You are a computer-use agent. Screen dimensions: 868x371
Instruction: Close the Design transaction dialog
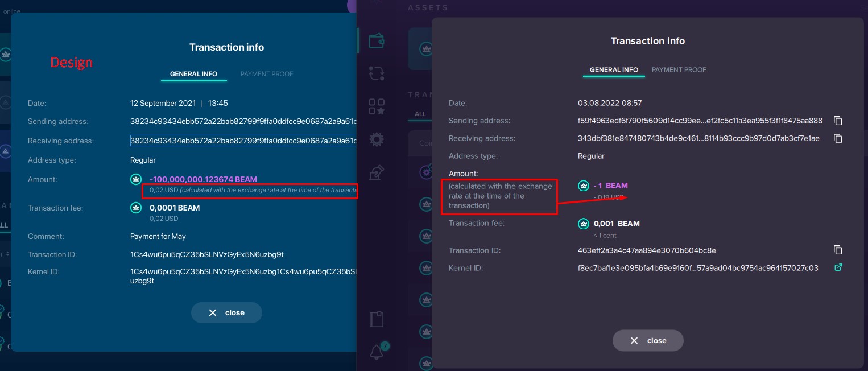226,312
